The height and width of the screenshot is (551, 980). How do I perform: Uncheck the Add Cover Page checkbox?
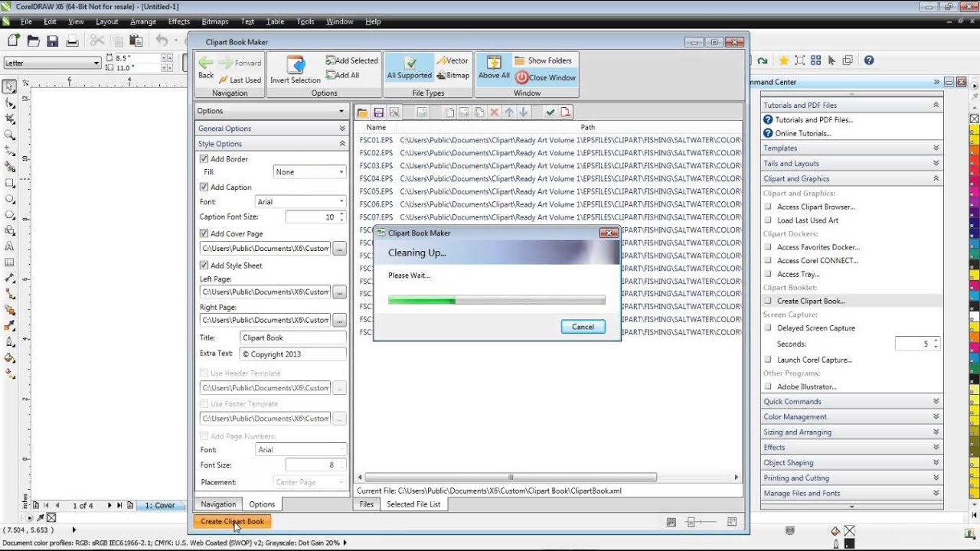[204, 233]
